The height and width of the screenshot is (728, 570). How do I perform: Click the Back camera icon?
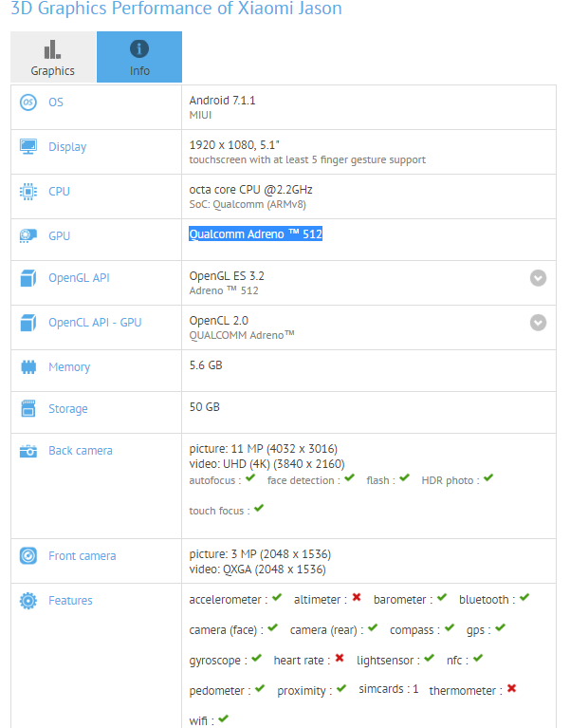(28, 451)
